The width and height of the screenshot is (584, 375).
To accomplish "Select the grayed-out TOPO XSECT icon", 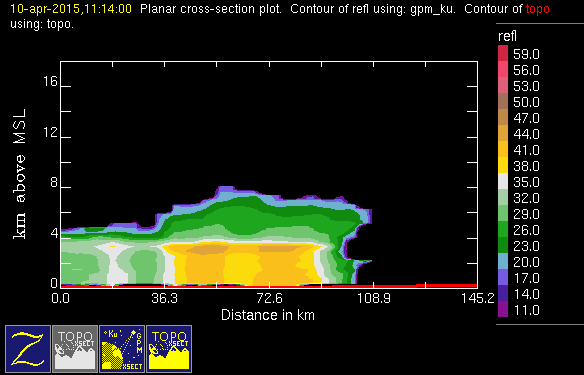I will (75, 349).
